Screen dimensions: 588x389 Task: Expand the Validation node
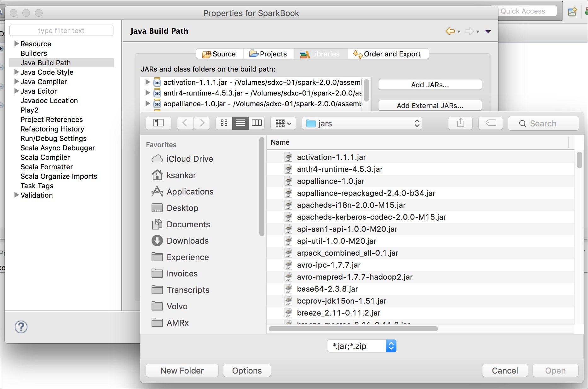(x=17, y=195)
